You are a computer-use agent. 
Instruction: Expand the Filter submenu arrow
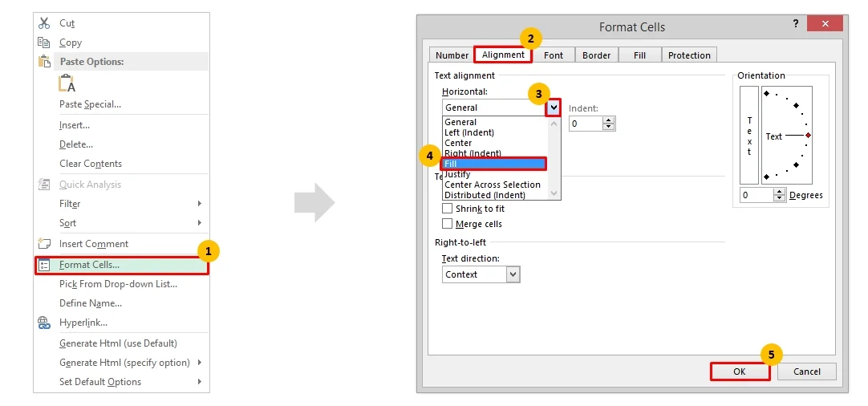(199, 204)
